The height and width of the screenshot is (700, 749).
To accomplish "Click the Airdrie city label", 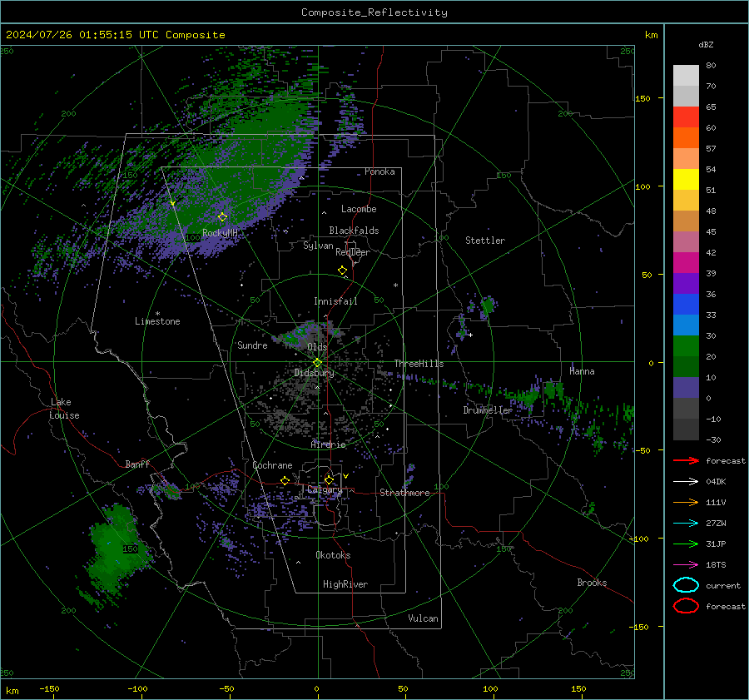I will (328, 444).
